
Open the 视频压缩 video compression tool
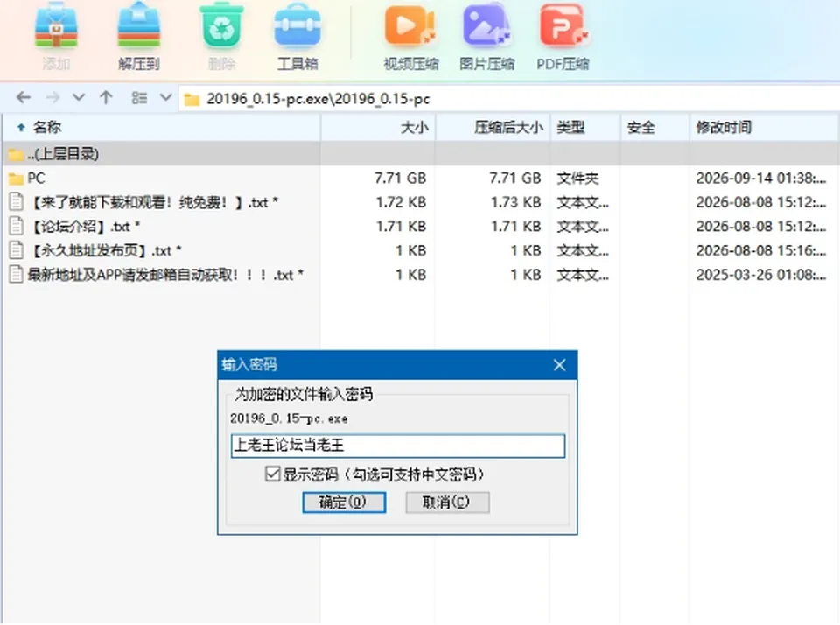coord(410,25)
